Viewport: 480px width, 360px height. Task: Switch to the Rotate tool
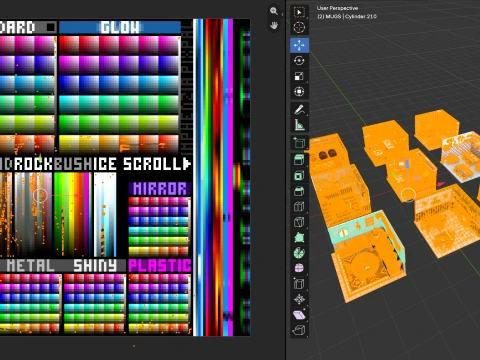(299, 61)
